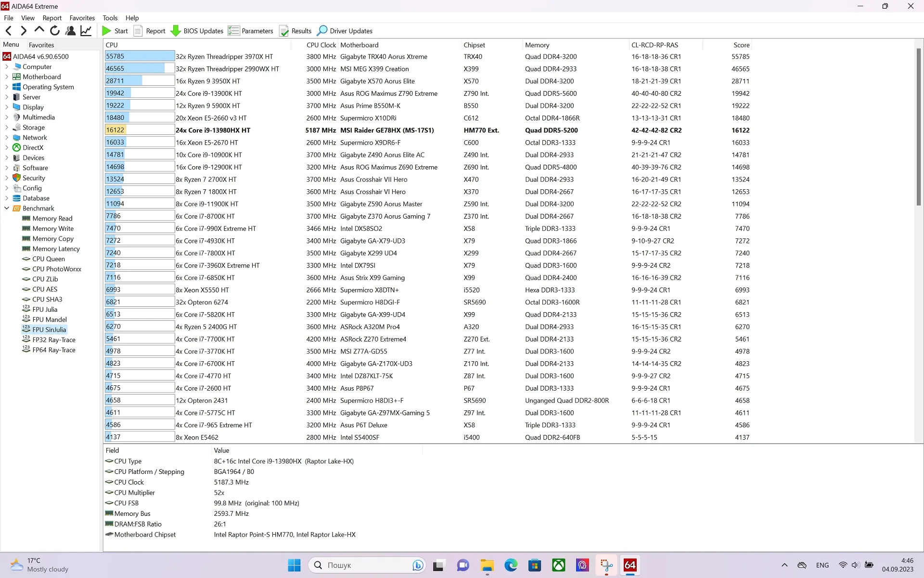924x578 pixels.
Task: Select the Devices icon in the tree
Action: point(17,158)
